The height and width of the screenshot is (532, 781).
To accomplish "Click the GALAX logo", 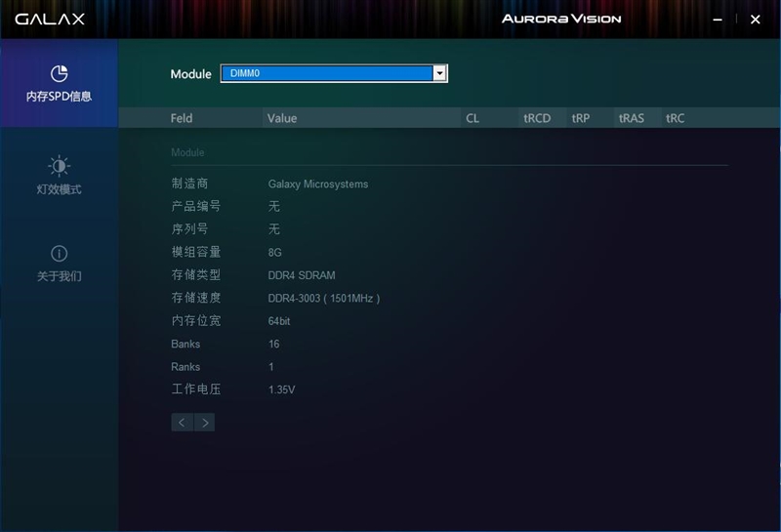I will [50, 19].
